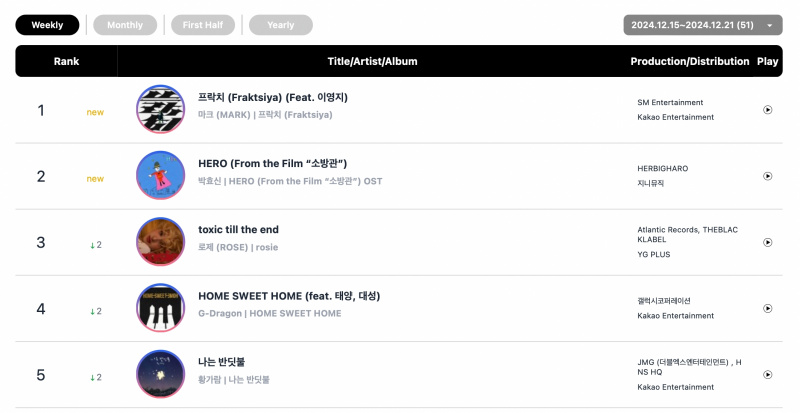Open the 2024.12.15~2024.12.21 week dropdown
Image resolution: width=800 pixels, height=413 pixels.
click(703, 25)
